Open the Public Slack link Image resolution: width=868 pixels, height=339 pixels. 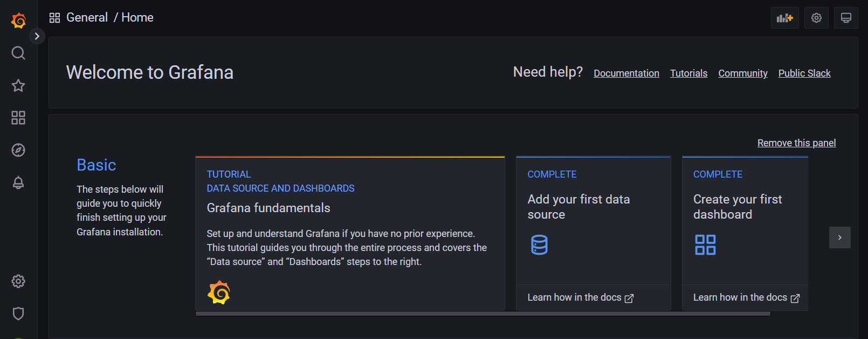[x=804, y=73]
